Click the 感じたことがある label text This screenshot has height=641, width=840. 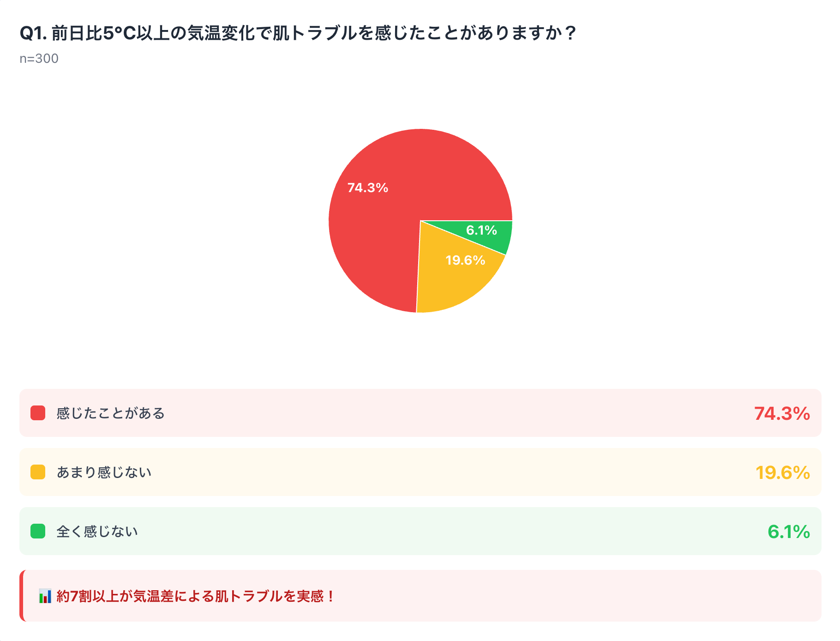tap(111, 413)
